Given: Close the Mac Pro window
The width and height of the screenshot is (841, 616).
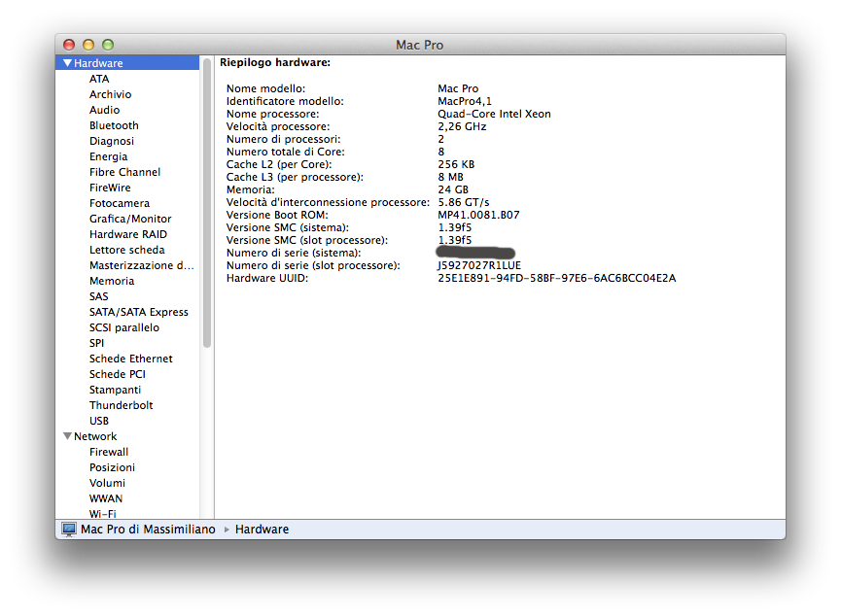Looking at the screenshot, I should [x=69, y=45].
